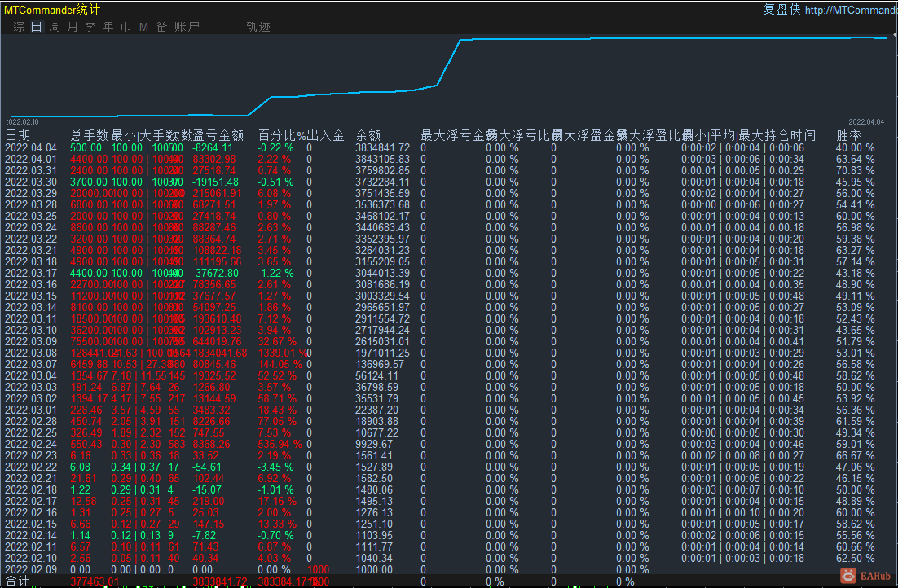
Task: Click the total lots 377463.01 value
Action: pyautogui.click(x=95, y=581)
